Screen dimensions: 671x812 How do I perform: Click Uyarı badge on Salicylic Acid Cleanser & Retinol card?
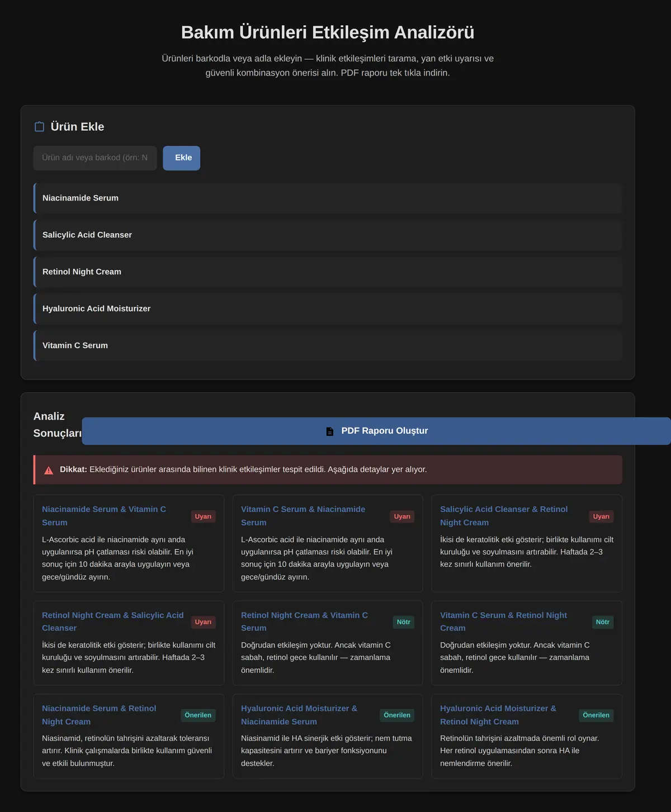[x=601, y=516]
